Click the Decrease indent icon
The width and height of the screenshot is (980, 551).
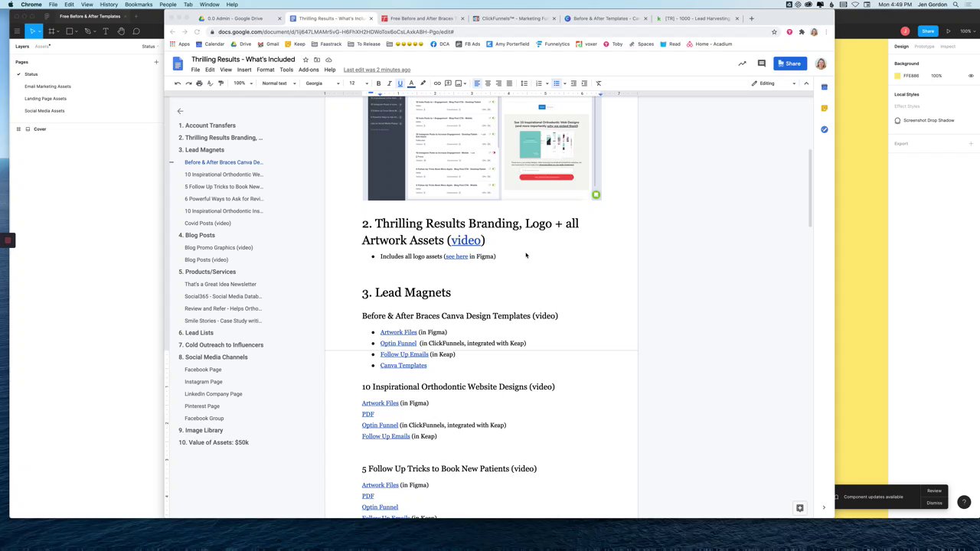[573, 83]
